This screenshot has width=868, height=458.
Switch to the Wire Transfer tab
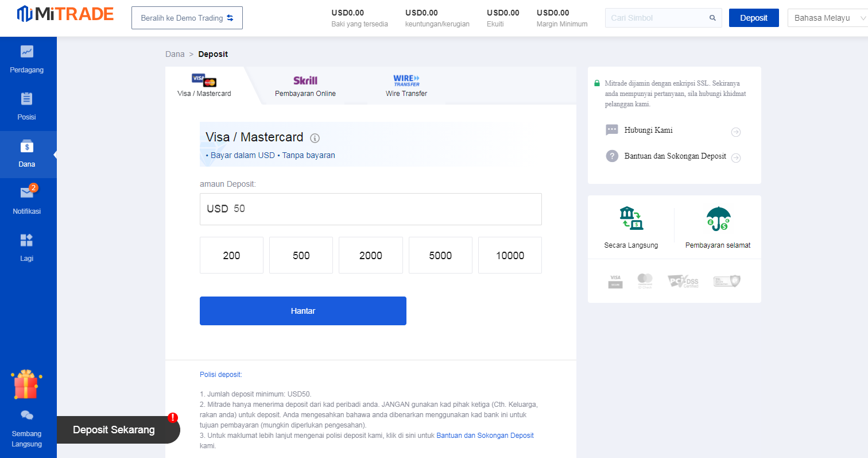(x=406, y=86)
